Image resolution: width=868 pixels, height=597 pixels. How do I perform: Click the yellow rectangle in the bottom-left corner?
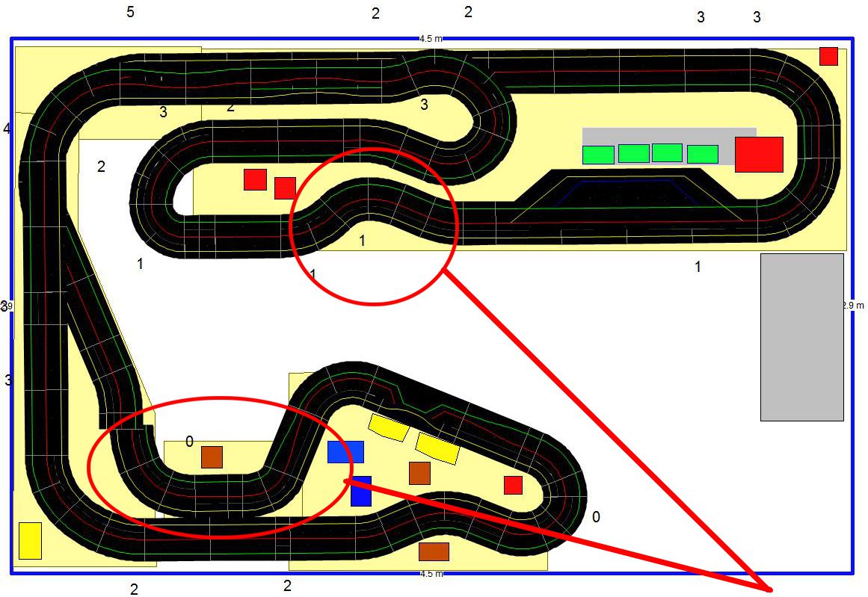[x=30, y=541]
